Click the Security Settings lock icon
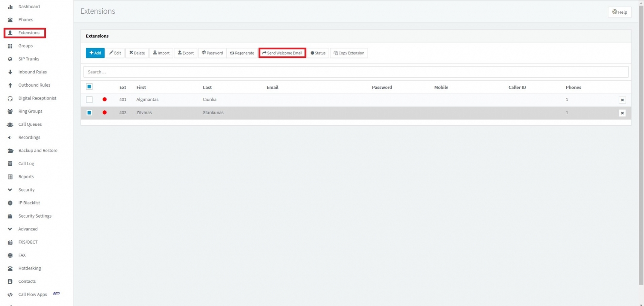Viewport: 644px width, 306px height. [10, 216]
